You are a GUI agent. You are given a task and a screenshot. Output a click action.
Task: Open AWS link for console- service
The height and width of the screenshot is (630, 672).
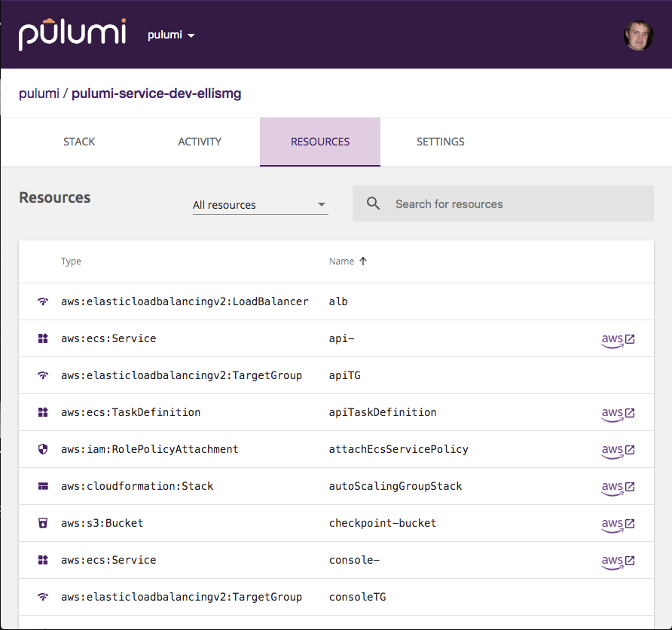point(618,561)
